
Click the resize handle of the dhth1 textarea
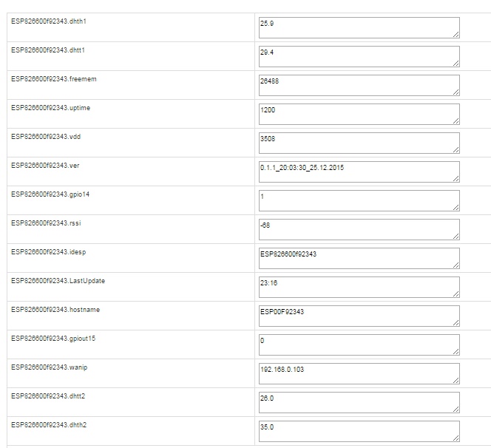(x=456, y=34)
